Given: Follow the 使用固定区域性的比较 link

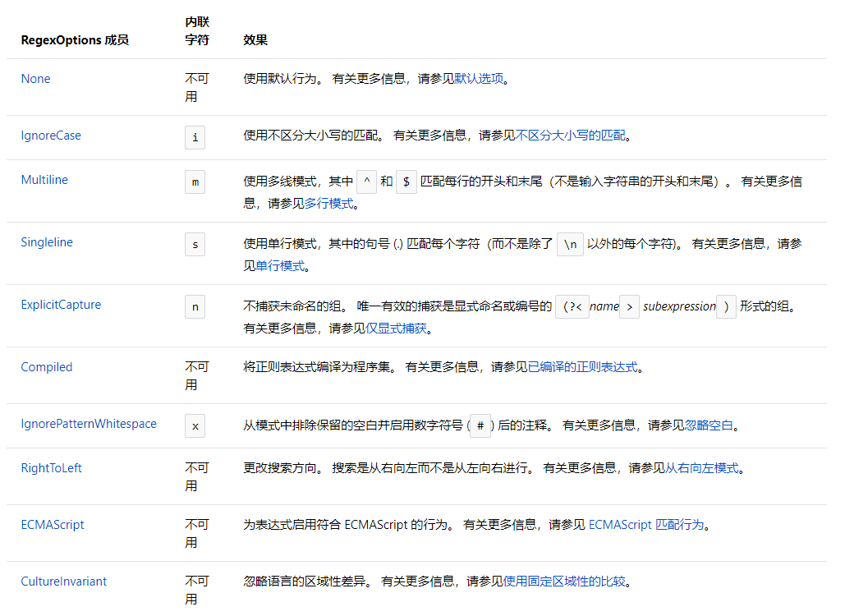Looking at the screenshot, I should [564, 581].
